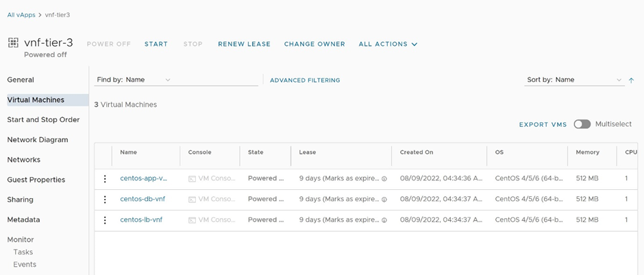Image resolution: width=644 pixels, height=275 pixels.
Task: Select Virtual Machines in sidebar
Action: (48, 100)
